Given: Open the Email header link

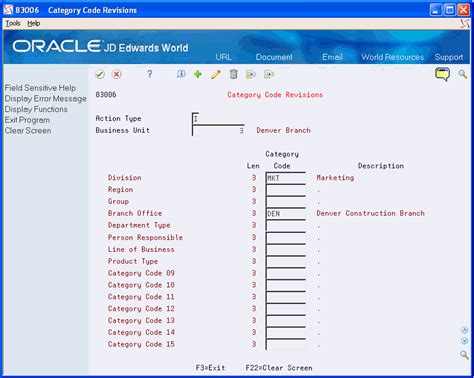Looking at the screenshot, I should (x=332, y=57).
